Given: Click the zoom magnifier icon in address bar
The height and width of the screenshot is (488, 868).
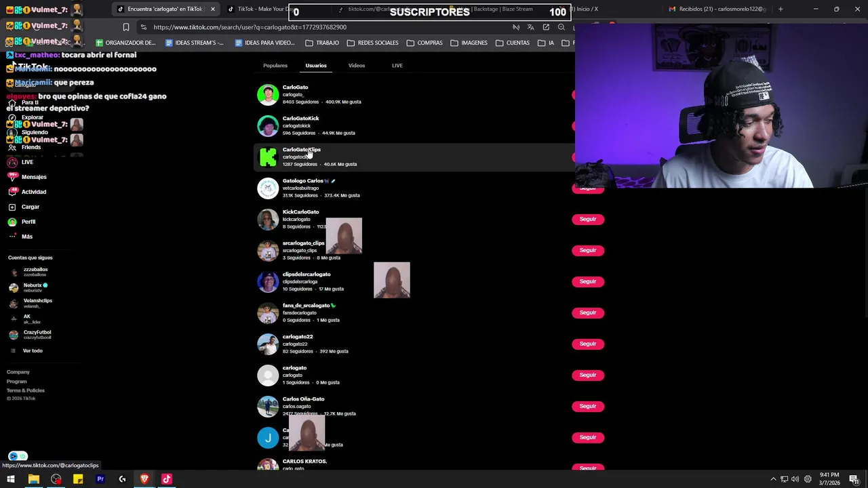Looking at the screenshot, I should pos(561,27).
